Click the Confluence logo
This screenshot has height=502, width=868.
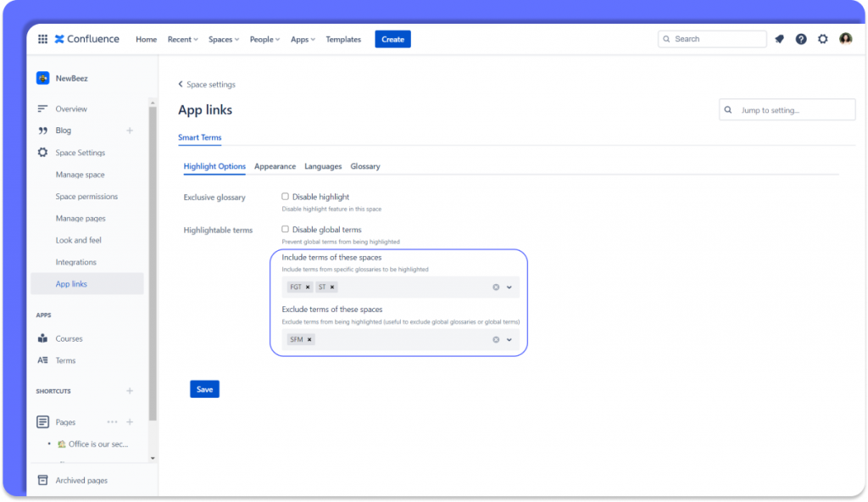(87, 38)
